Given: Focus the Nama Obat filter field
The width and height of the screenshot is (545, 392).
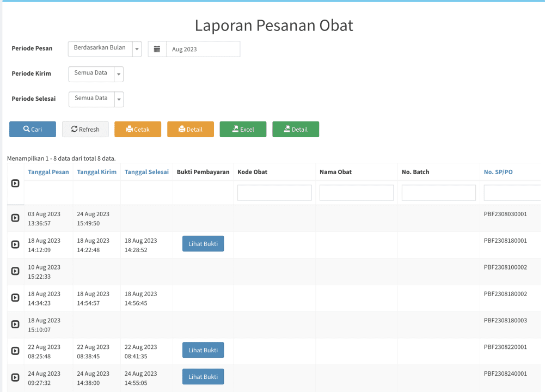Looking at the screenshot, I should coord(357,193).
